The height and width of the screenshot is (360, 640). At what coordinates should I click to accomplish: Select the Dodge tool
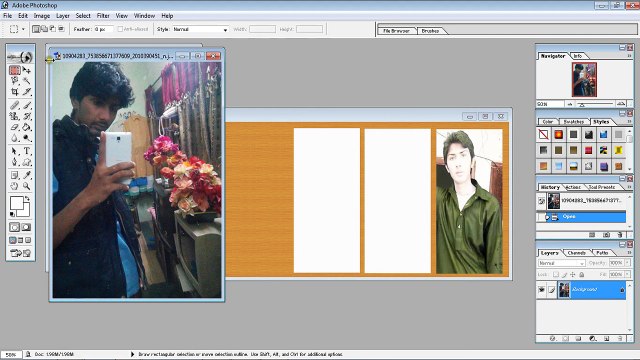coord(27,138)
